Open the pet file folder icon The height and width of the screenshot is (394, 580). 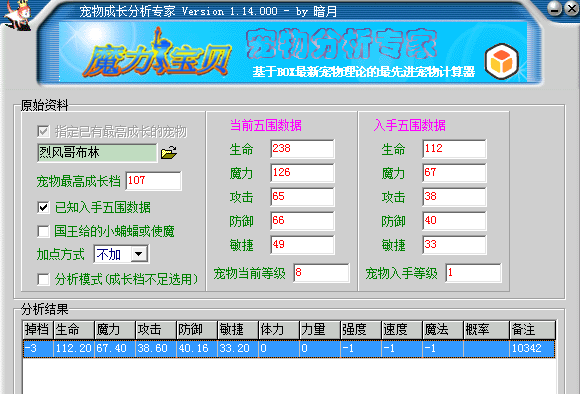click(x=169, y=153)
